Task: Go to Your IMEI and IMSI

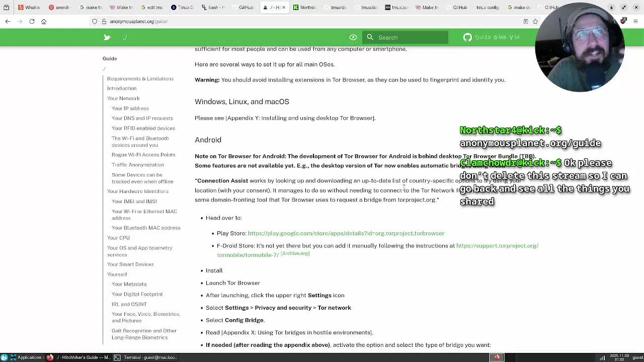Action: (x=134, y=202)
